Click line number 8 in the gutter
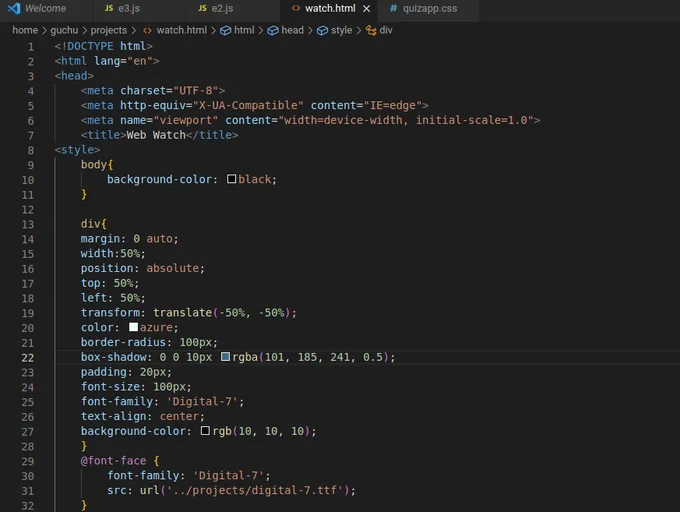This screenshot has width=680, height=512. click(x=31, y=150)
